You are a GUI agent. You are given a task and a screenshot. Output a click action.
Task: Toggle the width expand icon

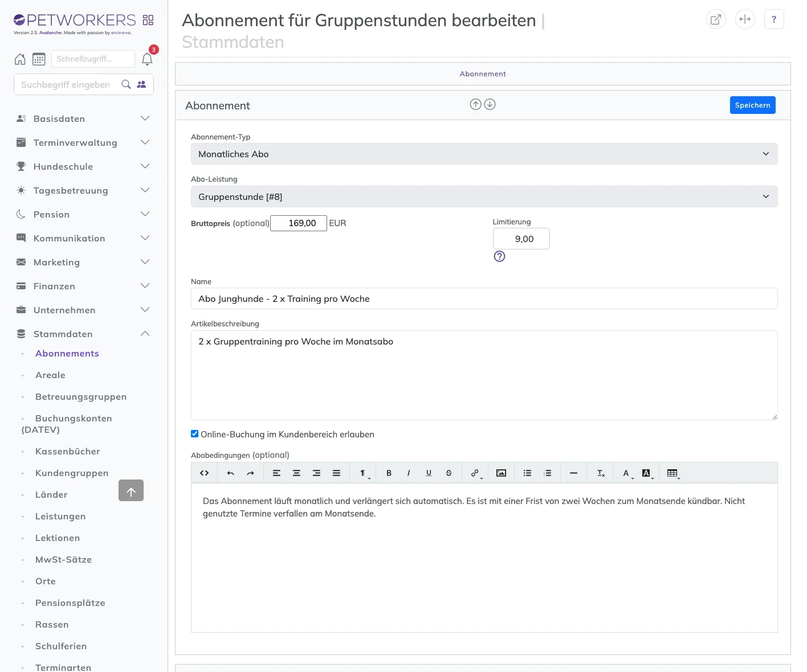coord(745,19)
